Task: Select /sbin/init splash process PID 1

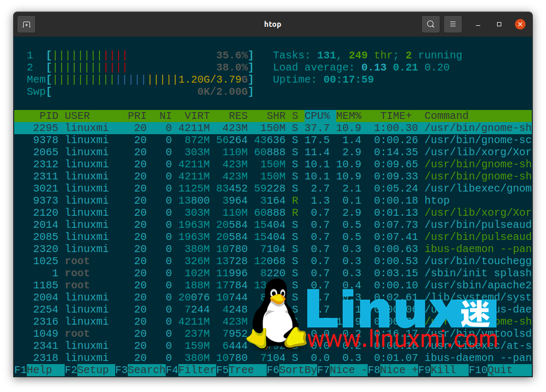Action: (273, 273)
